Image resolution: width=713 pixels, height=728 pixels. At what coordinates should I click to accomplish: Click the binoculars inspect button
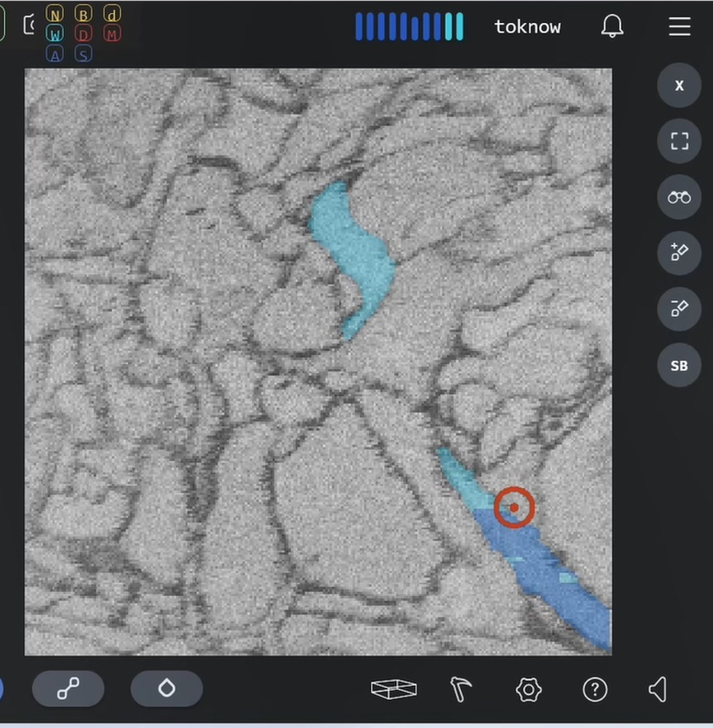[x=679, y=197]
